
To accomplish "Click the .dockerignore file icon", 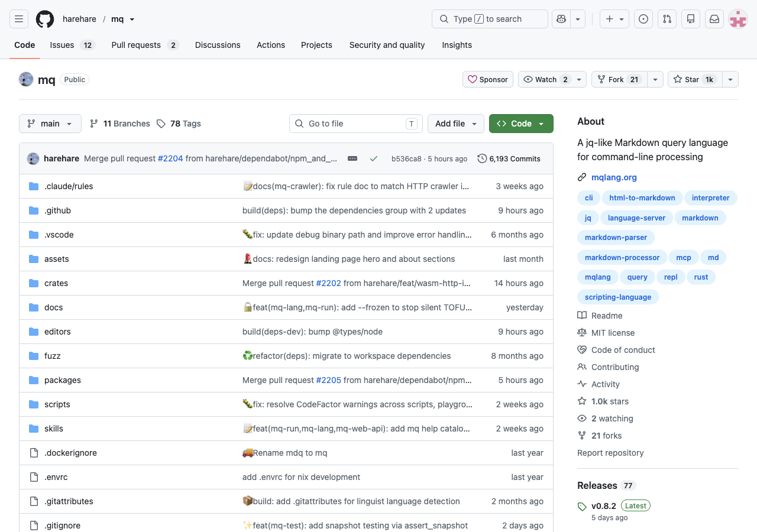I will [34, 453].
